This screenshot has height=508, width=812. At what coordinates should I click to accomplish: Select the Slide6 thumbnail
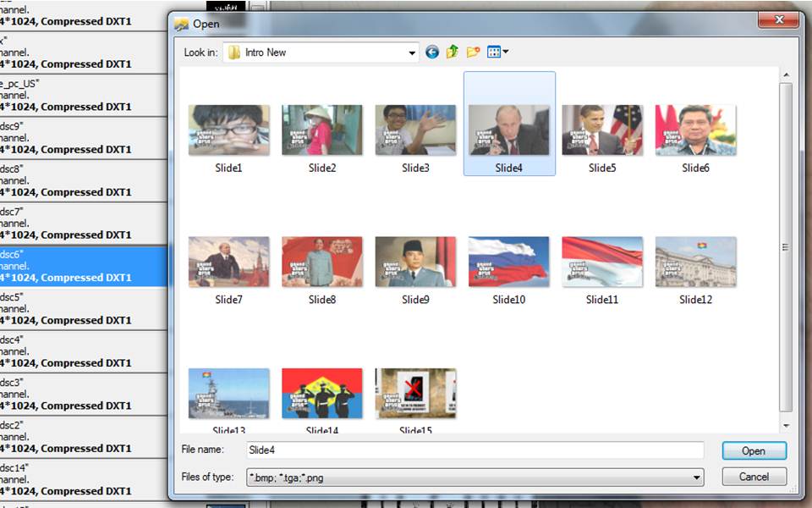point(695,130)
